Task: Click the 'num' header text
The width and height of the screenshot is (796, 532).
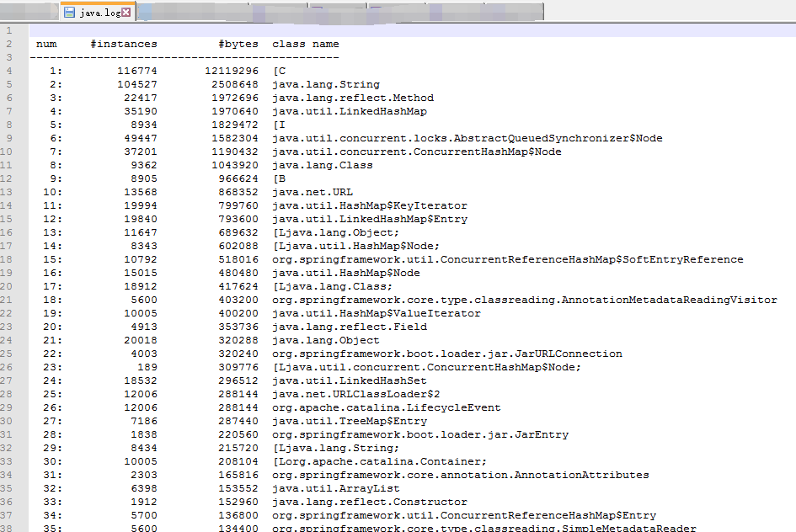Action: pos(46,44)
